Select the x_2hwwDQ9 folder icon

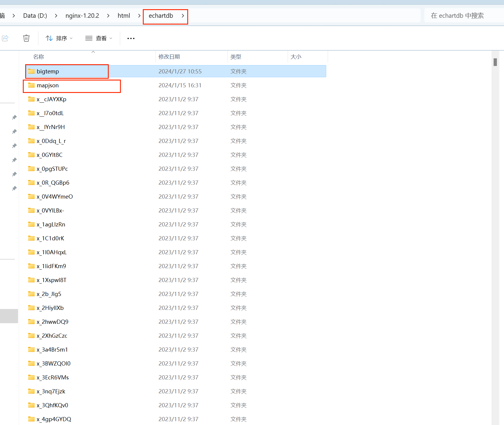coord(31,322)
